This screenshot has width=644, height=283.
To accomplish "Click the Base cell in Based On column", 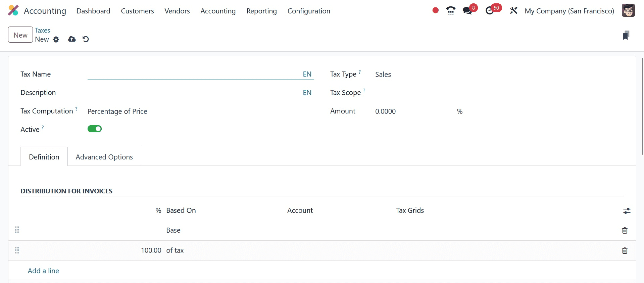I will [174, 230].
